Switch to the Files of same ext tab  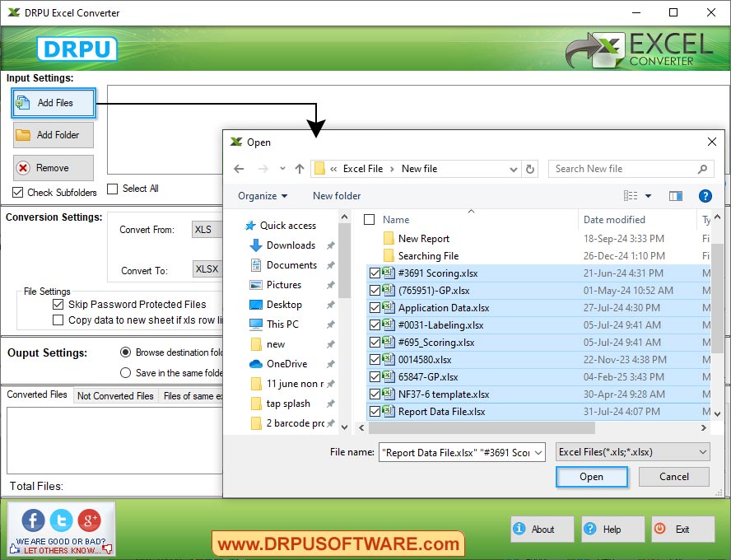click(x=193, y=395)
